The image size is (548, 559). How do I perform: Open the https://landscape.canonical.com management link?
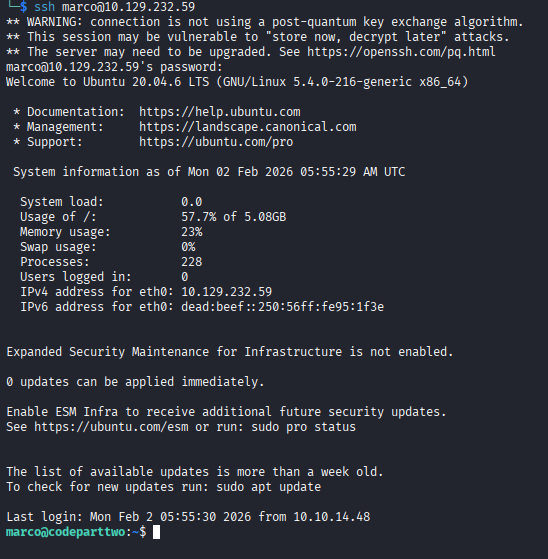[x=248, y=127]
